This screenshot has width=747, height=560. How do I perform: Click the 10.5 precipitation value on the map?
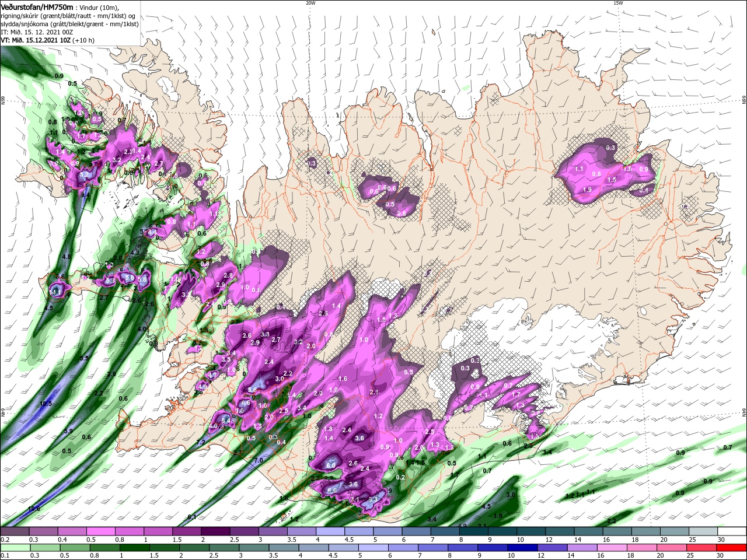(x=46, y=404)
